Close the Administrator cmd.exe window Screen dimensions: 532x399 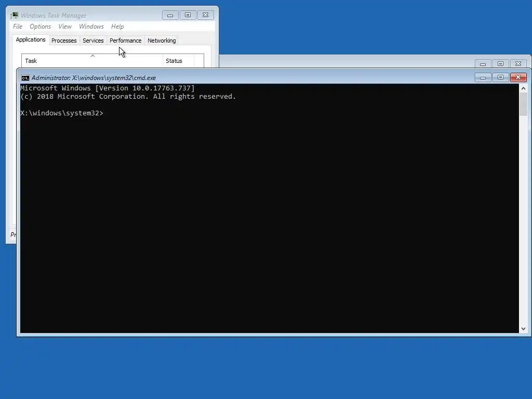tap(518, 78)
